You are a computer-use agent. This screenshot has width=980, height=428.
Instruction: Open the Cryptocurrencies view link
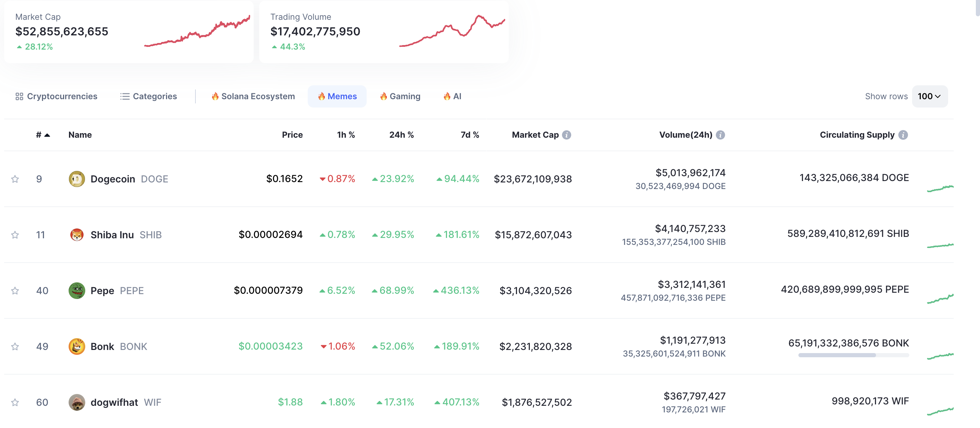(x=56, y=96)
